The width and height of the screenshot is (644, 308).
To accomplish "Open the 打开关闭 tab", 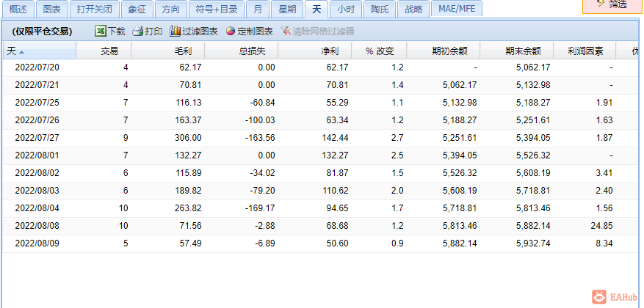I will point(95,9).
